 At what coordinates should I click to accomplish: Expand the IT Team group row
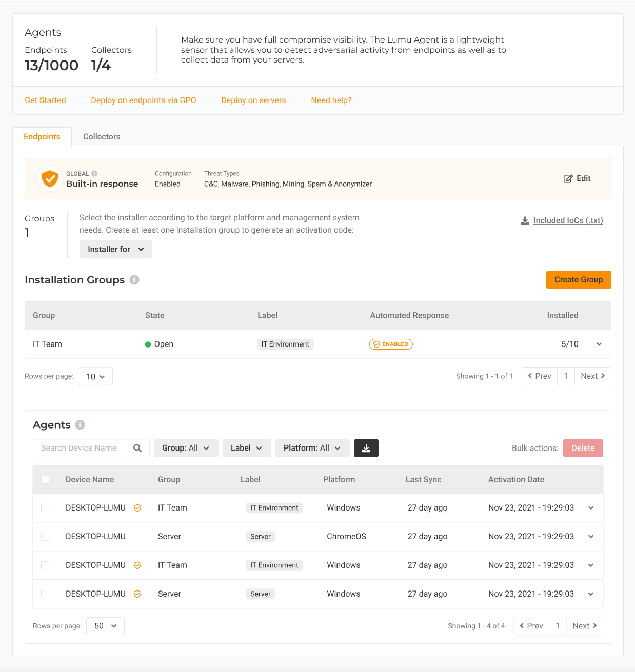coord(599,344)
